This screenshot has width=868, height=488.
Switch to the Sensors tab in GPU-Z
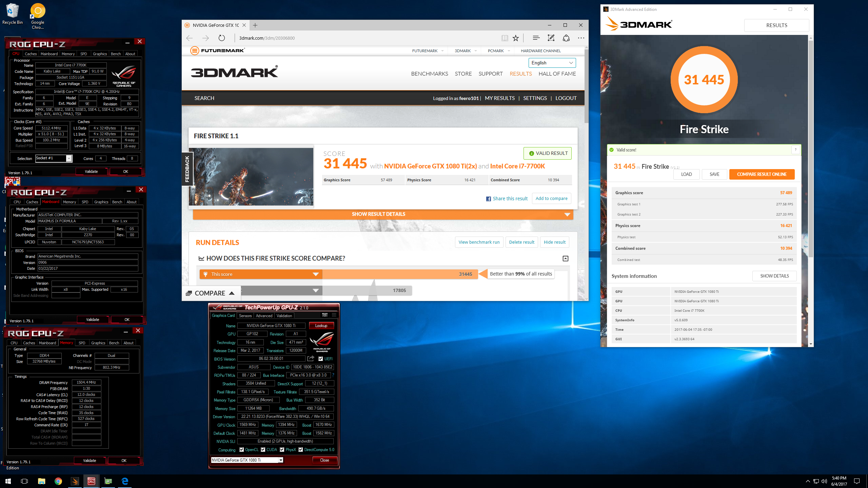[245, 316]
